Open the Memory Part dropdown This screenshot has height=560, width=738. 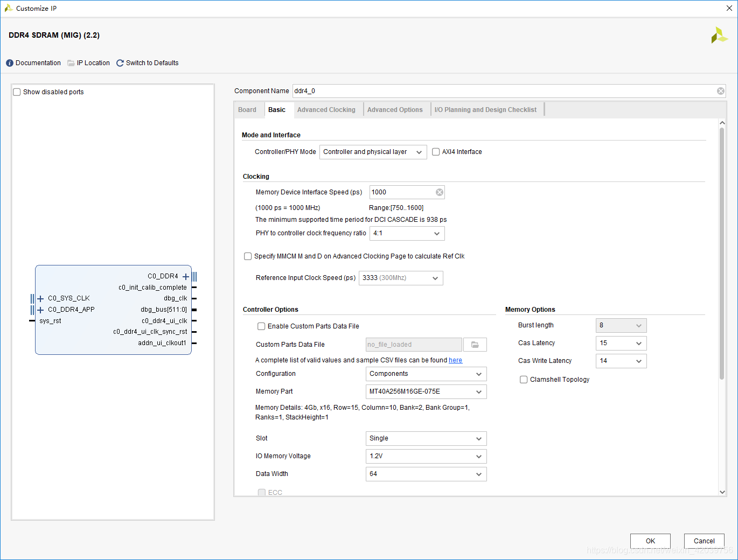click(x=426, y=391)
